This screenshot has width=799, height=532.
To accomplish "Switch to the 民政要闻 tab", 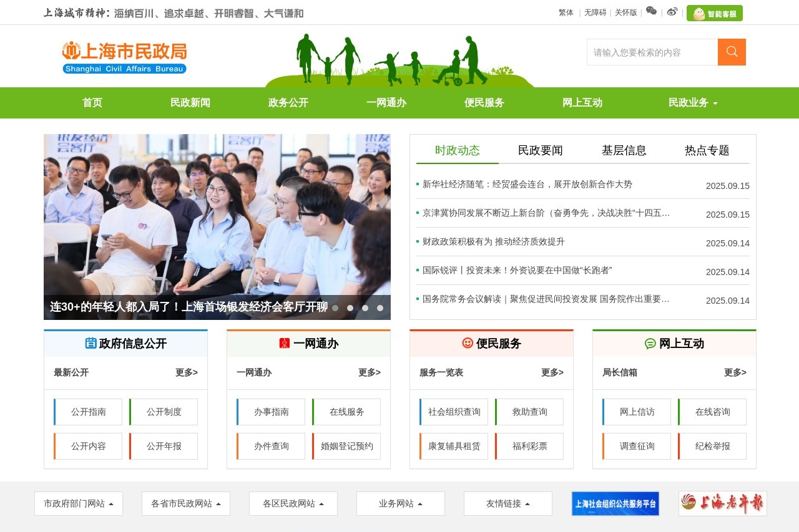I will coord(539,150).
